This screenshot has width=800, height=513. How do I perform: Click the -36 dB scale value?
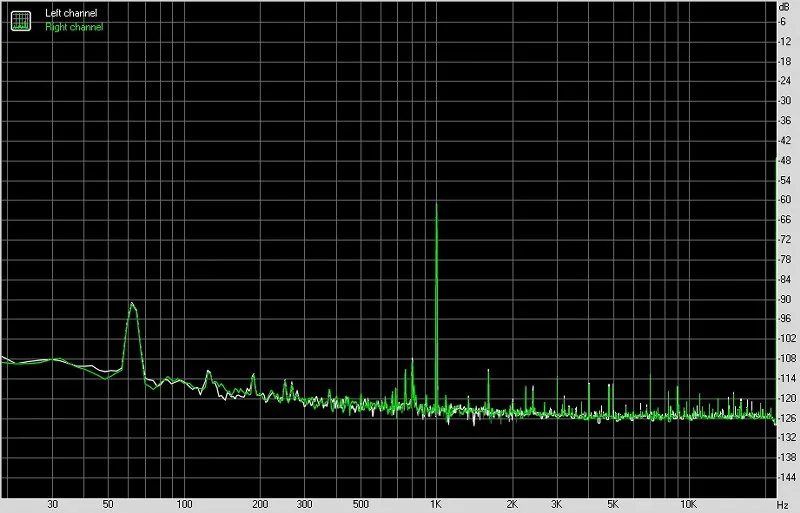click(x=784, y=120)
